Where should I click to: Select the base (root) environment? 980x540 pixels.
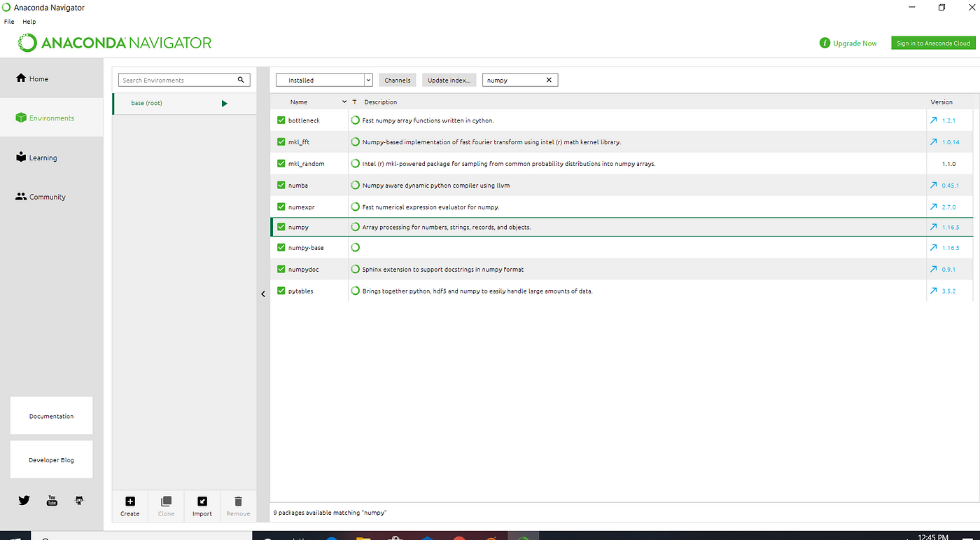tap(183, 104)
